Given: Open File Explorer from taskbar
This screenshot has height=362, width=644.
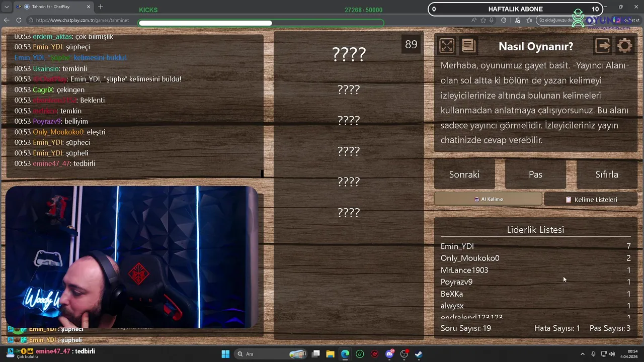Looking at the screenshot, I should (330, 354).
